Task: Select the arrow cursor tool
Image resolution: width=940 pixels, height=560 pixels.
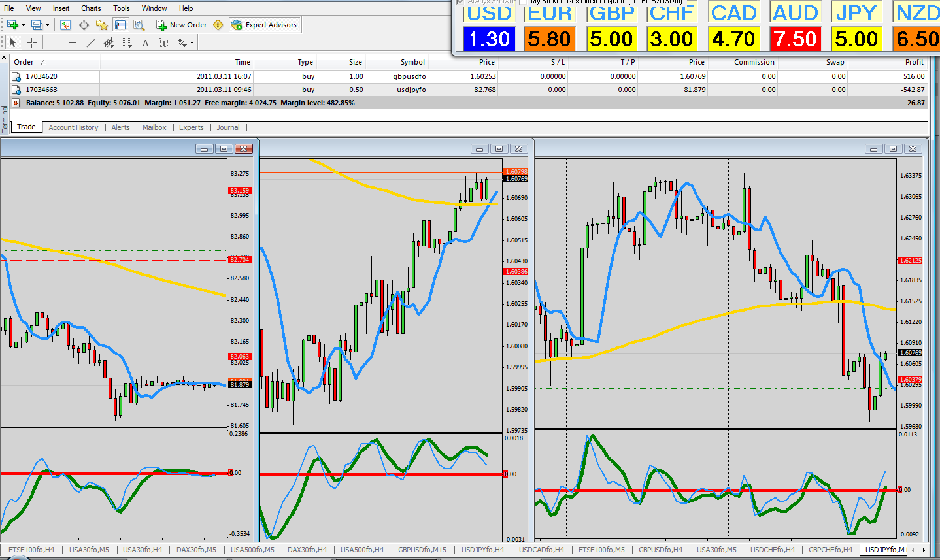Action: click(12, 42)
